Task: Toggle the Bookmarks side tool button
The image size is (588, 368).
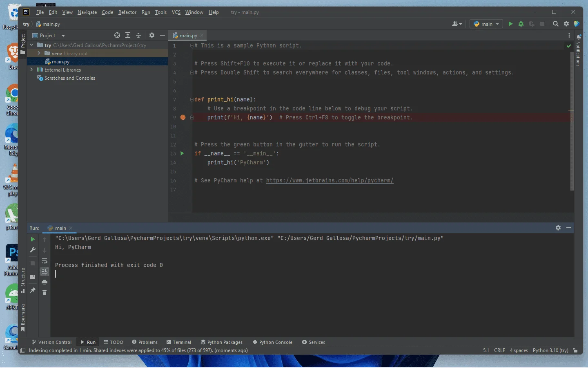Action: [23, 318]
